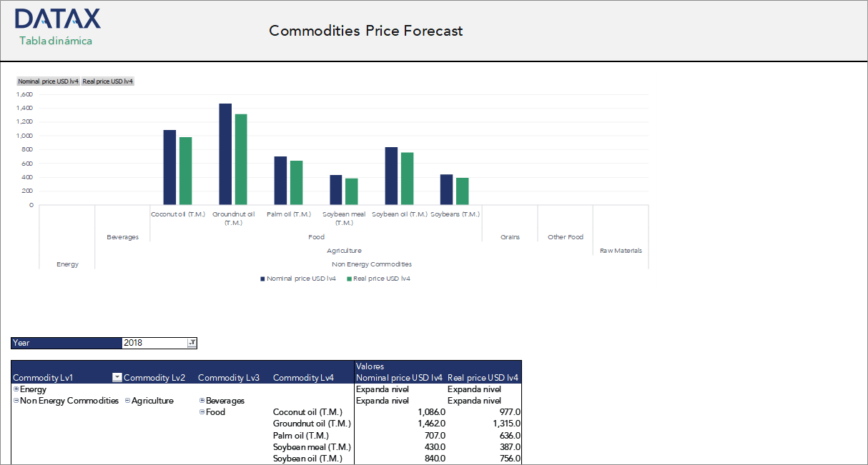
Task: Click the Year filter funnel icon
Action: [191, 343]
